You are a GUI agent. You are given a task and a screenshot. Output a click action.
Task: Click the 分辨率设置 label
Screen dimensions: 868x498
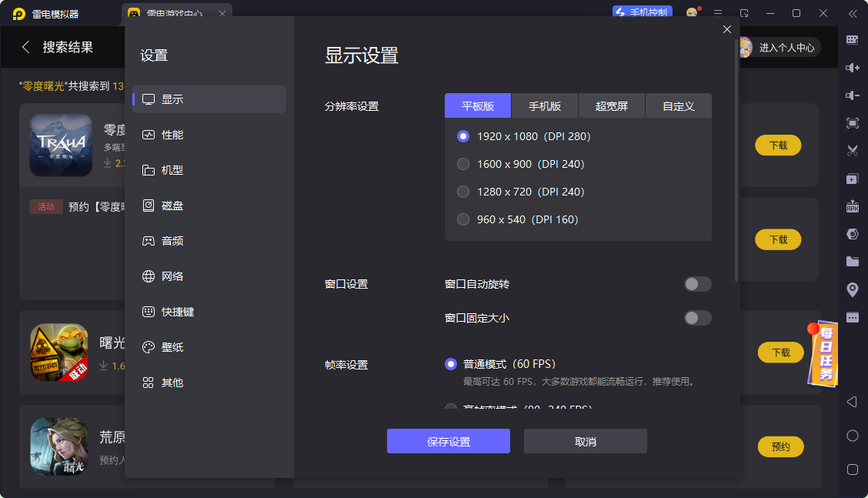point(352,106)
